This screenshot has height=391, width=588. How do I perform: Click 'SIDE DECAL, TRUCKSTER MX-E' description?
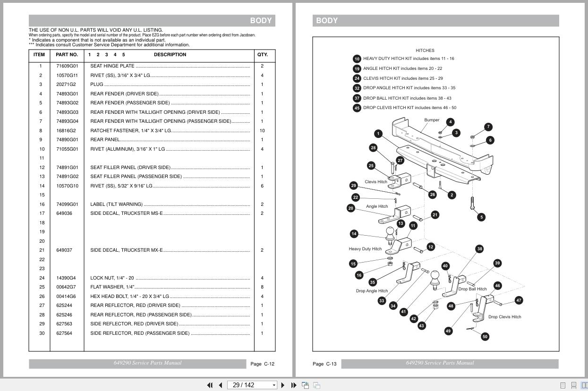coord(127,250)
